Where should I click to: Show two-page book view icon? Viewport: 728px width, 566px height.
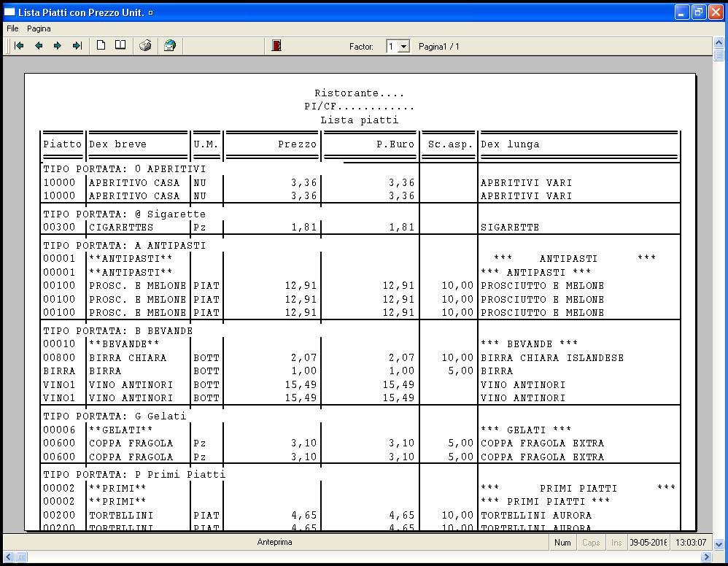coord(120,45)
